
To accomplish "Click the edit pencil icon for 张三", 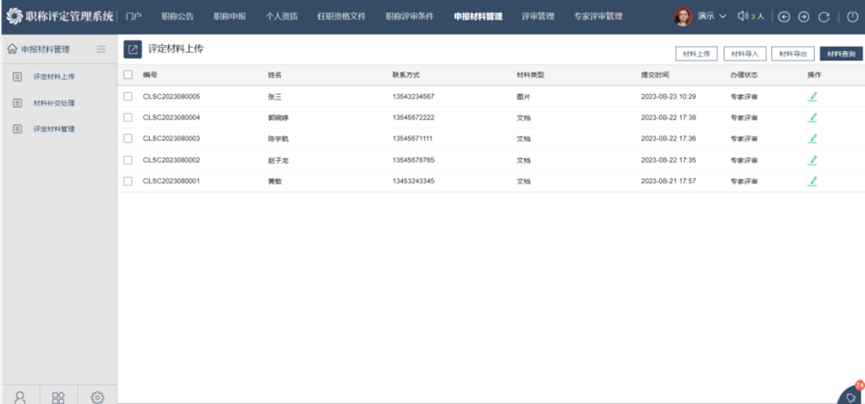I will [x=813, y=96].
